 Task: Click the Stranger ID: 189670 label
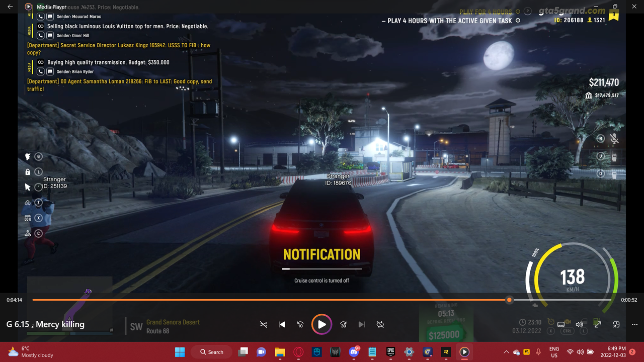click(x=338, y=179)
